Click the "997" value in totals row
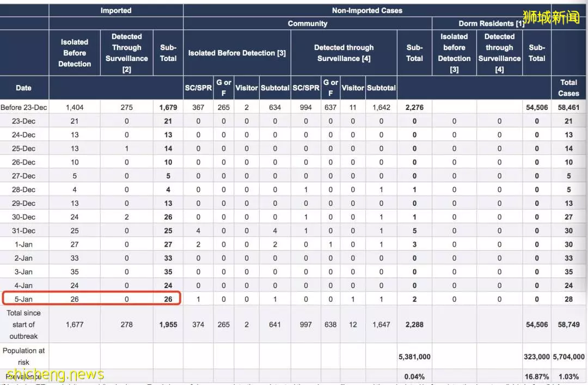Image resolution: width=588 pixels, height=385 pixels. click(x=305, y=325)
